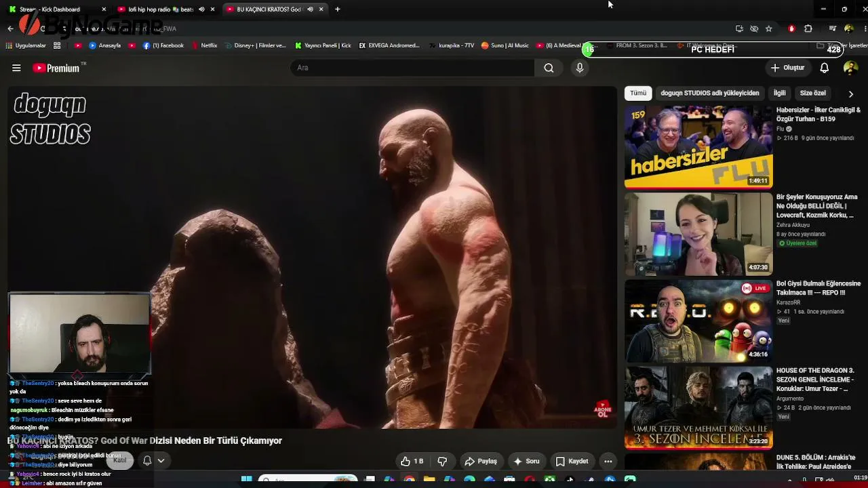
Task: Open the Yayıncı Paneli Kick bookmark
Action: click(323, 45)
